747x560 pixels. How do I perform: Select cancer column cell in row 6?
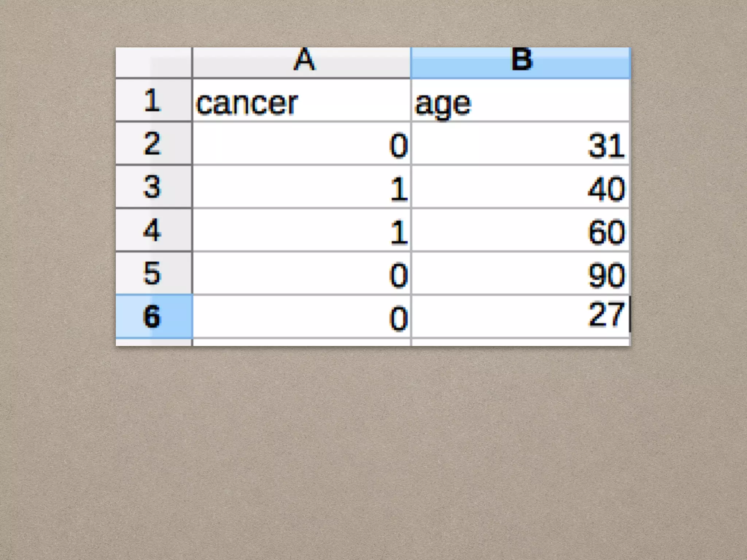pos(301,316)
